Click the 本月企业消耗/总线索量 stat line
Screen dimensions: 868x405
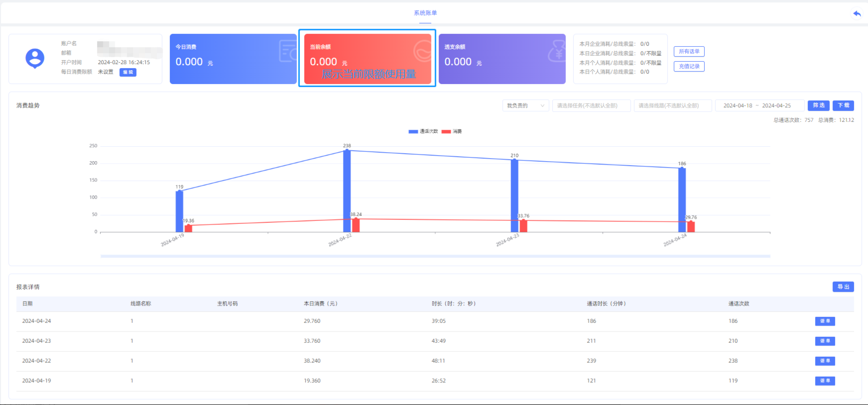click(x=614, y=44)
